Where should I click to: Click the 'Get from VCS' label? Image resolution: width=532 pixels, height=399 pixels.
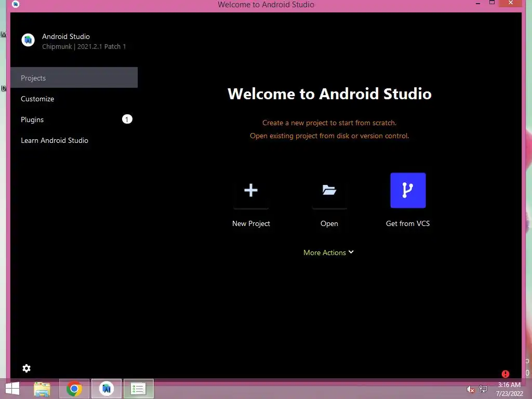click(x=408, y=223)
